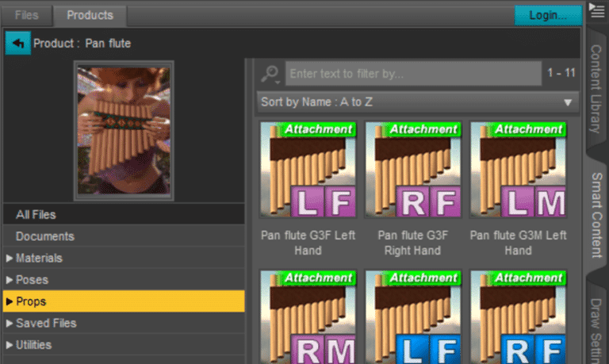
Task: Click the search magnifier icon
Action: pos(270,74)
